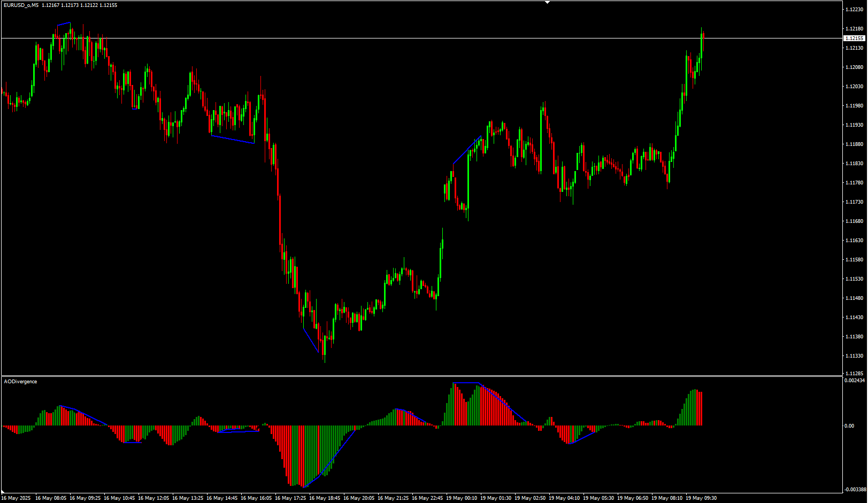Click the white horizontal bid price line
The height and width of the screenshot is (503, 868).
pyautogui.click(x=374, y=38)
